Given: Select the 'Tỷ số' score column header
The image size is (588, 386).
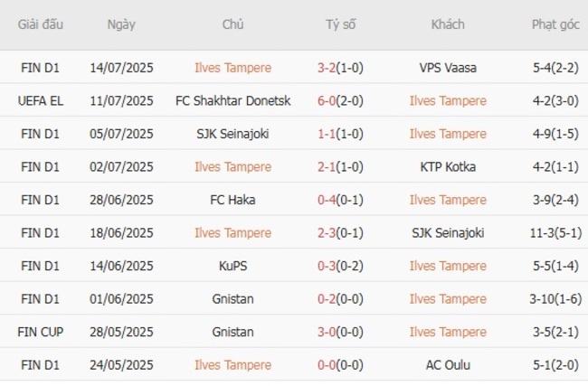Looking at the screenshot, I should [x=341, y=24].
